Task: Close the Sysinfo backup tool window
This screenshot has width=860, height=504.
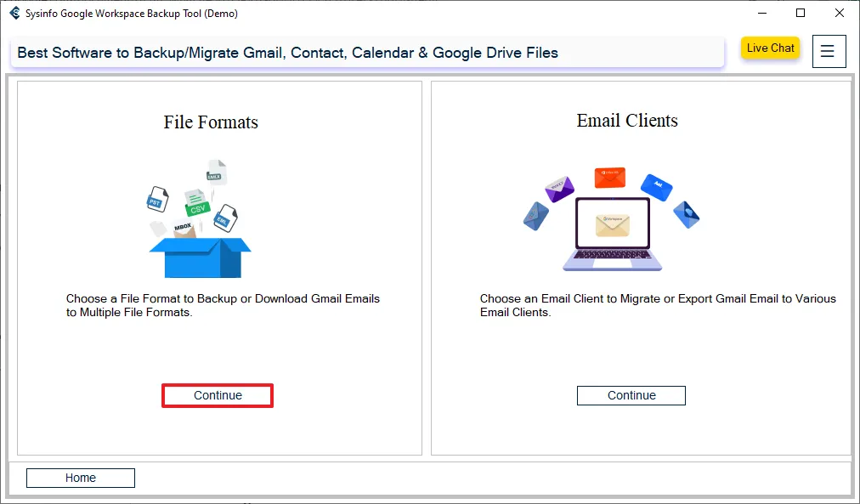Action: coord(839,13)
